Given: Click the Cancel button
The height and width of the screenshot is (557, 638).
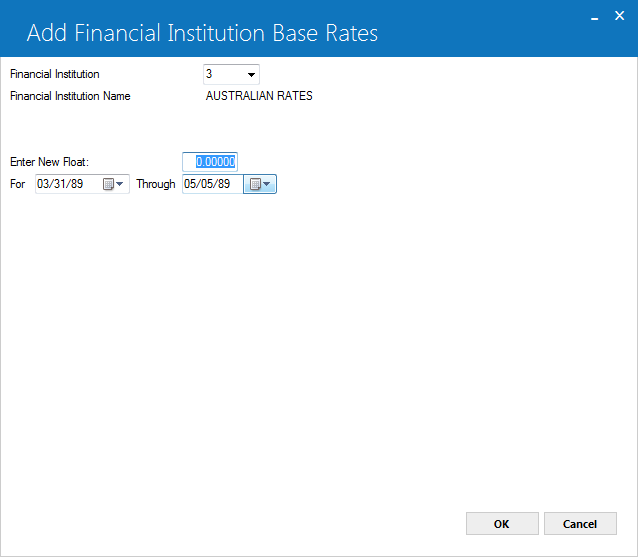Looking at the screenshot, I should pos(580,524).
